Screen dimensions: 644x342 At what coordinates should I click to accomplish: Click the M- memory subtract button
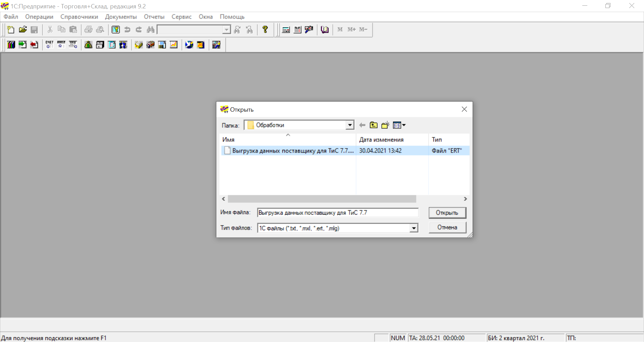click(363, 30)
